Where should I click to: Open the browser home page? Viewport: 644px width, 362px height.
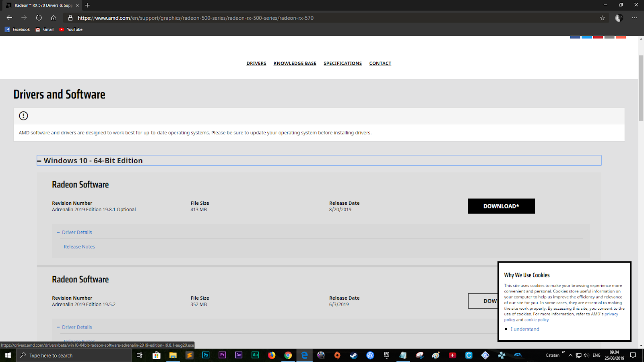point(54,18)
